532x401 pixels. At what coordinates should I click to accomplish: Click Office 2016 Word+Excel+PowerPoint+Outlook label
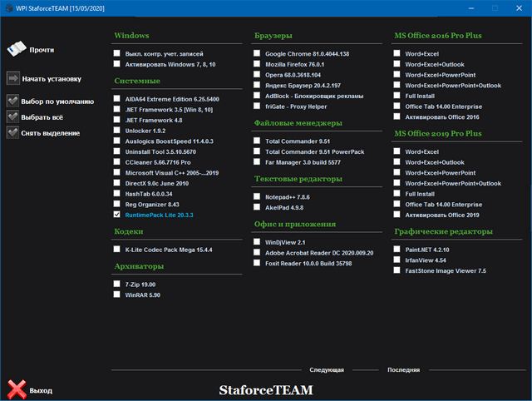(x=453, y=86)
